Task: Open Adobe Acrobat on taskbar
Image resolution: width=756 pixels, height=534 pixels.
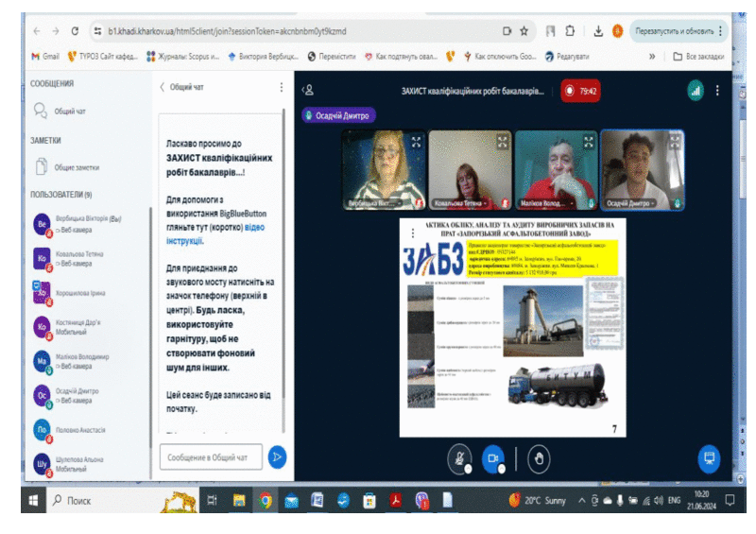Action: (396, 500)
